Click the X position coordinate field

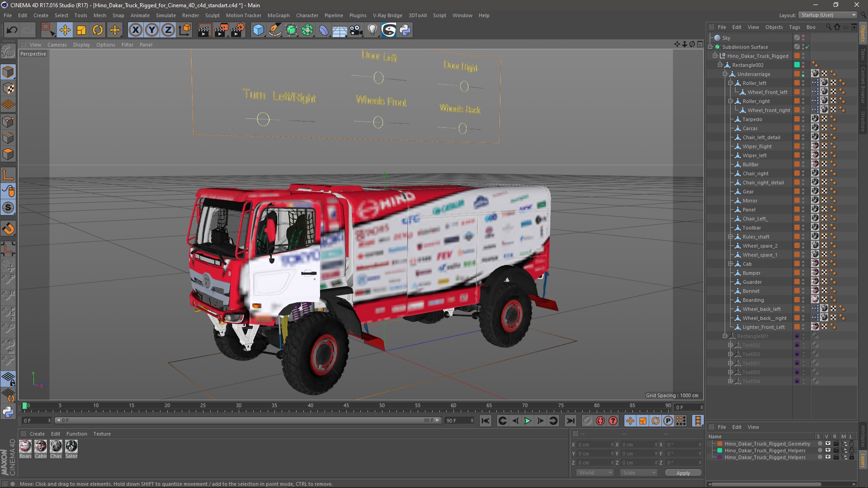(596, 445)
